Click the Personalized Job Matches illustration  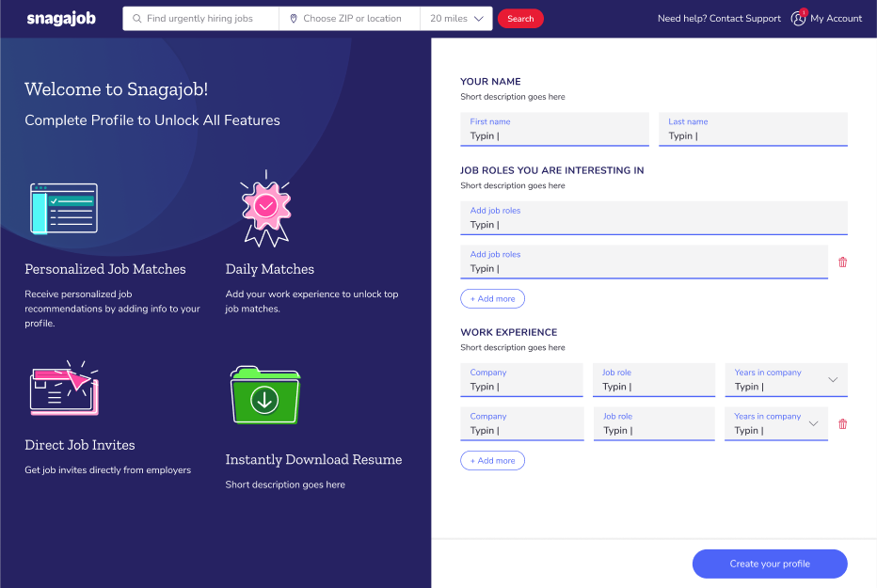coord(64,208)
